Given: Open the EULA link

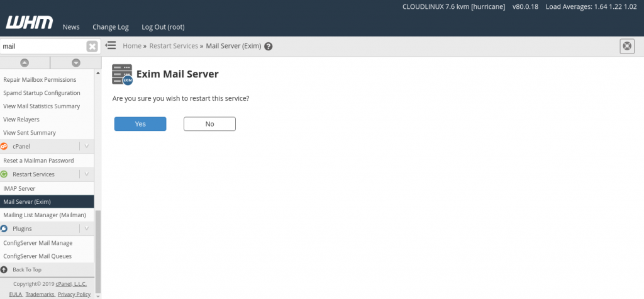Looking at the screenshot, I should [16, 295].
